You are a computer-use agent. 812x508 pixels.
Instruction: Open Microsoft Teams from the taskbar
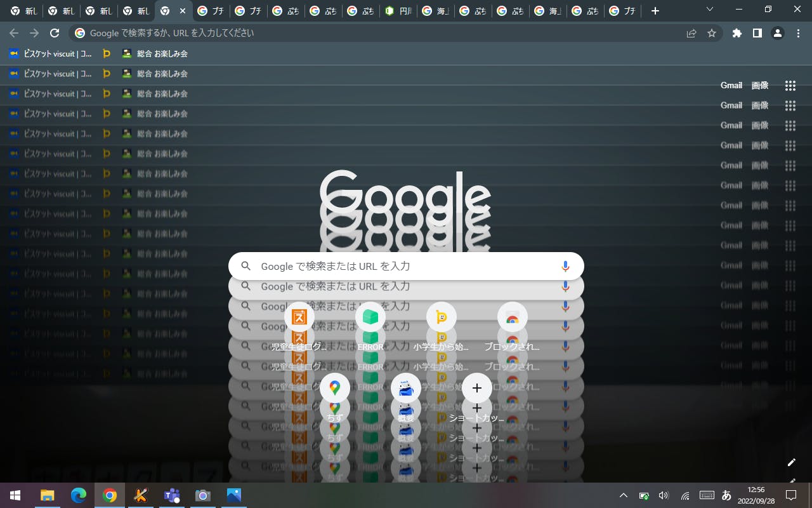pos(172,495)
